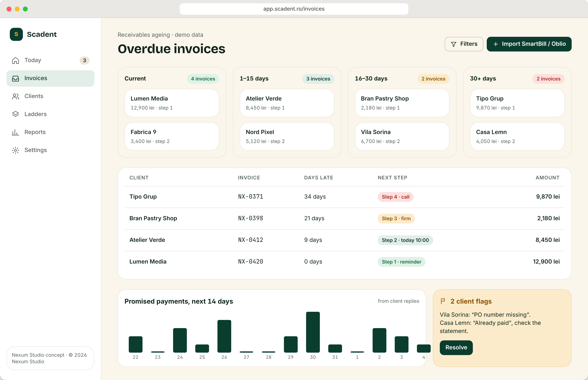Click the Reports bar chart icon
The height and width of the screenshot is (380, 588).
[16, 132]
